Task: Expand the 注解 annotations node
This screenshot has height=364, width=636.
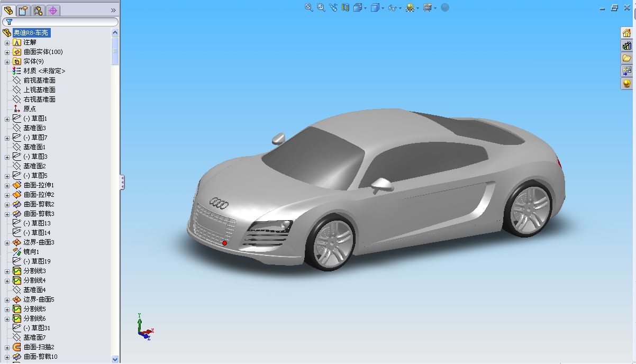Action: click(x=7, y=42)
